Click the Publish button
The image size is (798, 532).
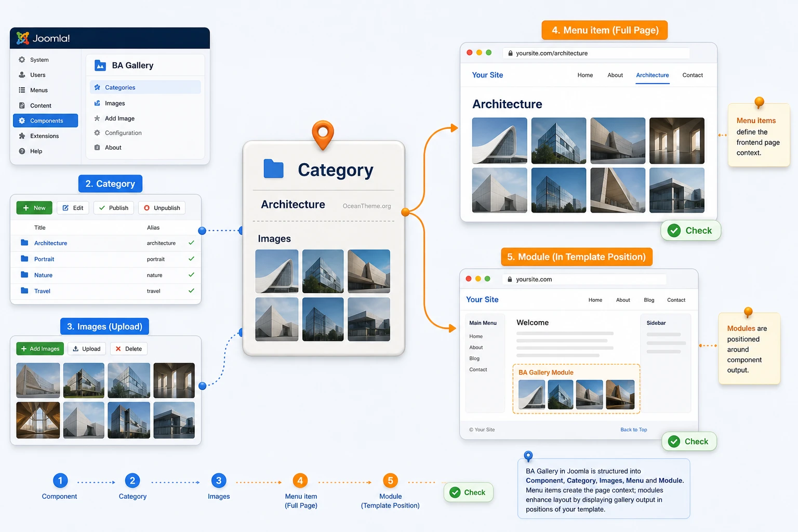click(x=114, y=208)
